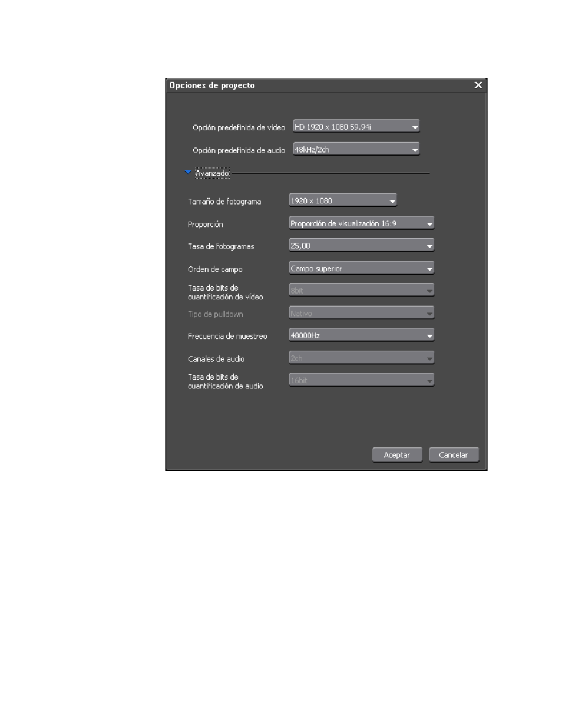The height and width of the screenshot is (728, 562).
Task: Open the Tasa de fotogramas dropdown
Action: coord(361,246)
